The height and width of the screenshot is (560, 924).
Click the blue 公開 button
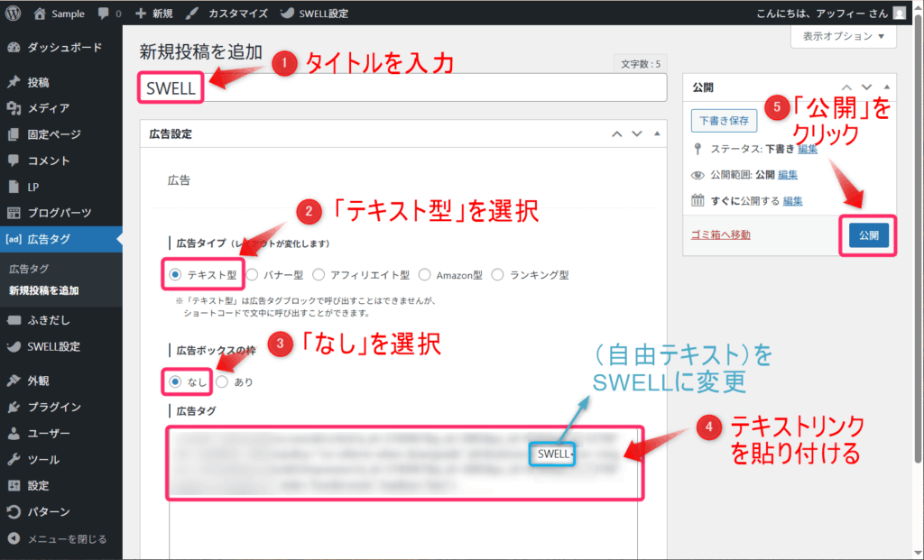(x=869, y=235)
